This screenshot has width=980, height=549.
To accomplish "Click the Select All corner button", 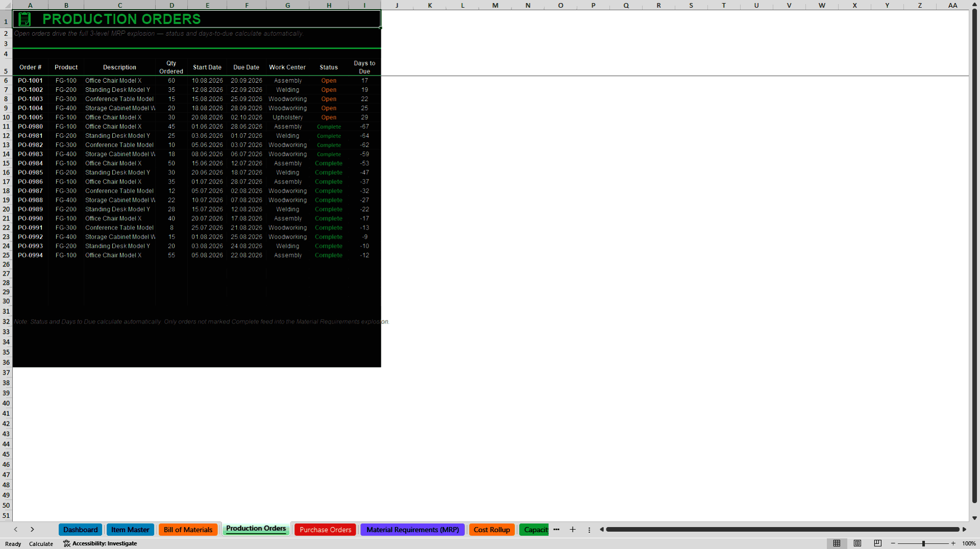I will pyautogui.click(x=6, y=5).
